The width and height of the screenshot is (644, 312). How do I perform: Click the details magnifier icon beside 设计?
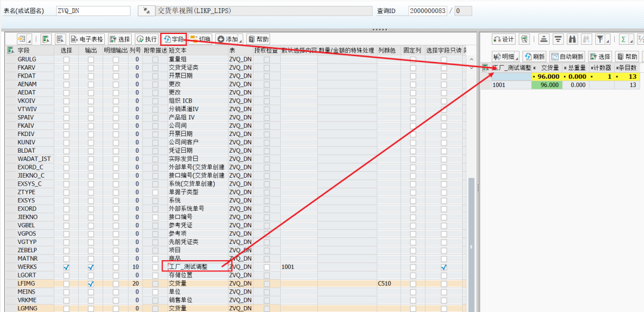pyautogui.click(x=524, y=39)
